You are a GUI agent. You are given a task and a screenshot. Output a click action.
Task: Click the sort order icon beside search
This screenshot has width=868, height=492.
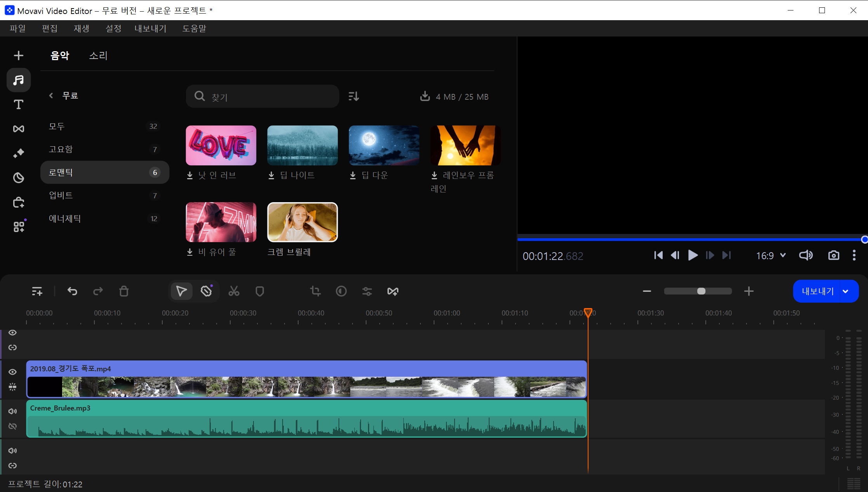[x=353, y=96]
